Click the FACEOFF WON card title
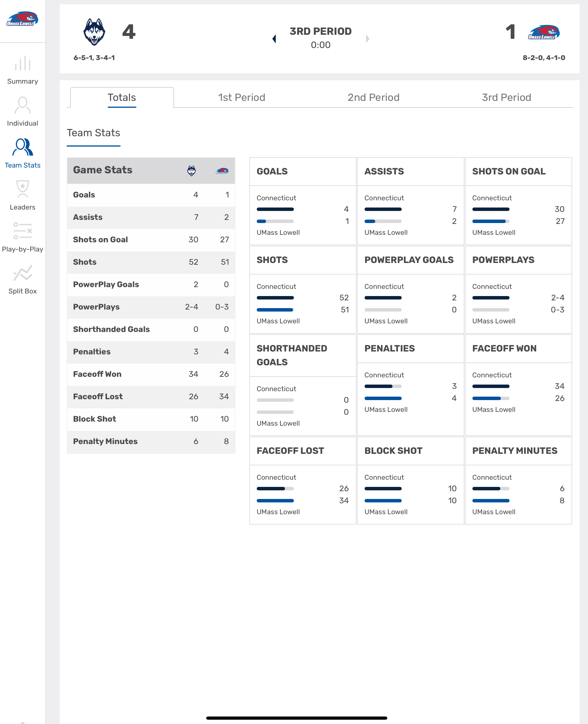This screenshot has height=724, width=588. pyautogui.click(x=504, y=348)
